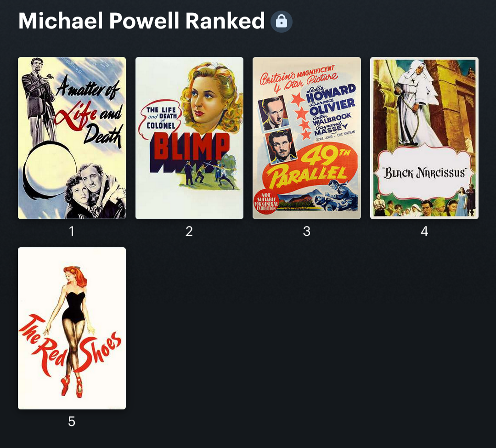Viewport: 496px width, 448px height.
Task: Click rank number 2 under Colonel Blimp
Action: [x=189, y=231]
